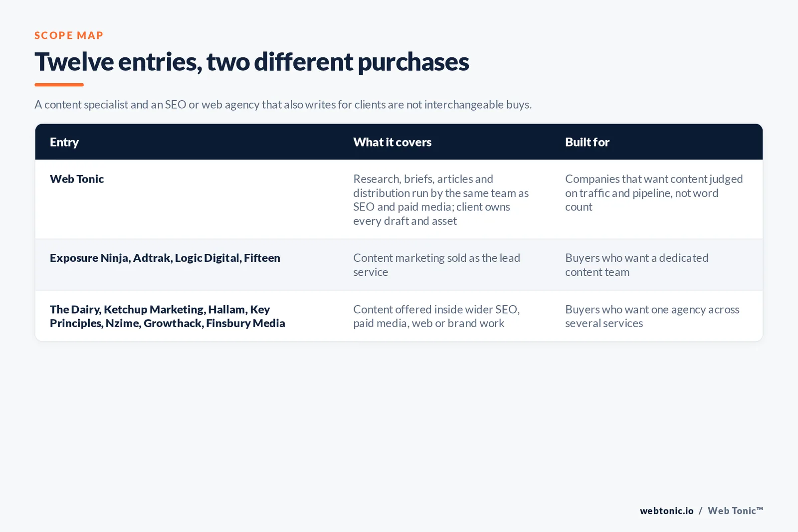Click the Research, briefs, articles description cell

tap(441, 200)
